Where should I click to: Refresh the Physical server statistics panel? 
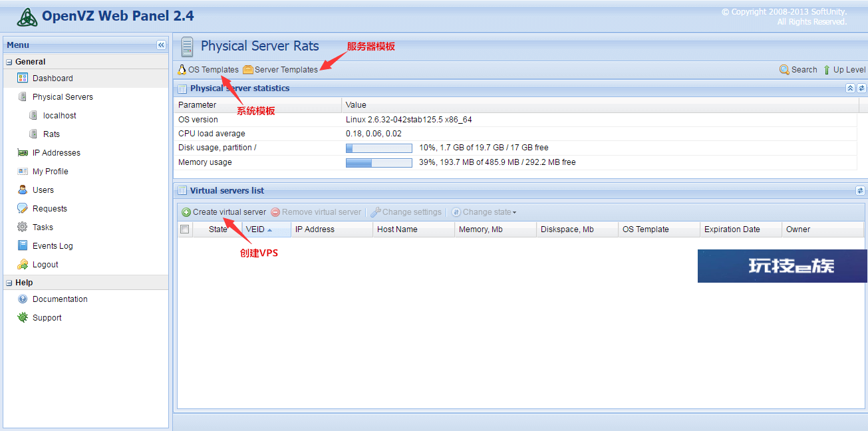[x=861, y=88]
